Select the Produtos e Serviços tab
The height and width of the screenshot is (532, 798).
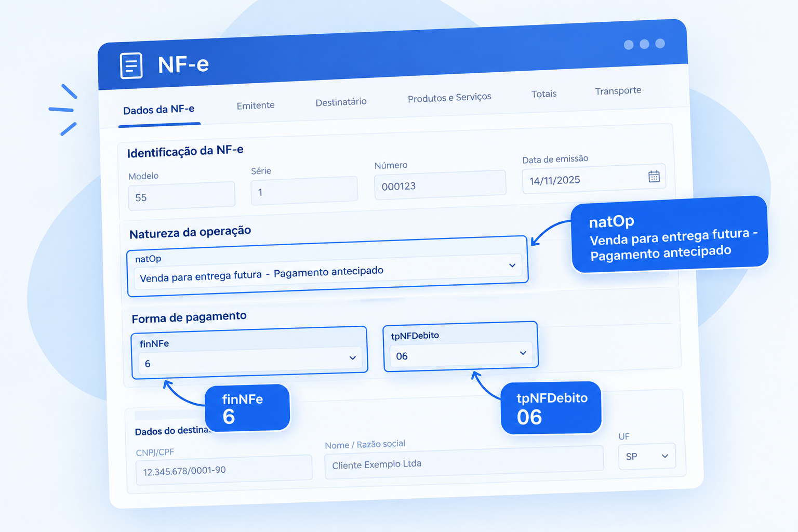[x=449, y=98]
